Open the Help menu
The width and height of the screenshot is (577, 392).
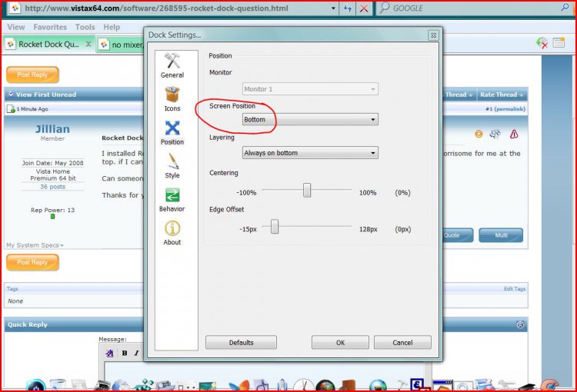pyautogui.click(x=112, y=27)
